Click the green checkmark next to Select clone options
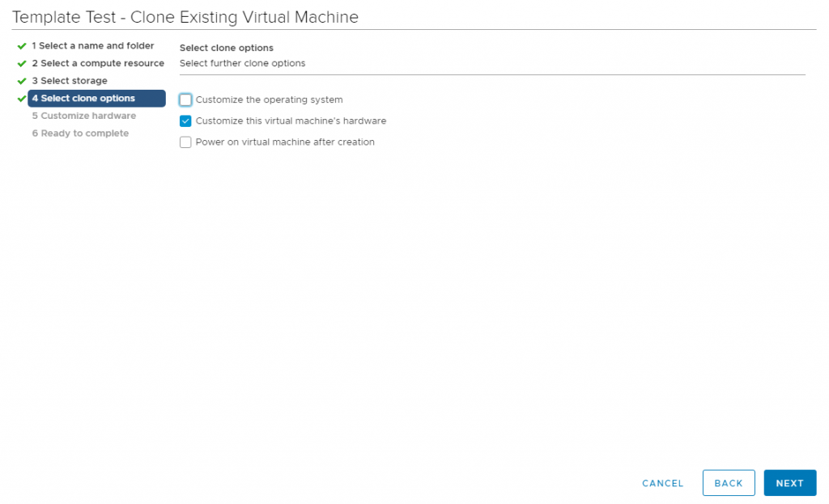Viewport: 829px width, 504px height. coord(21,98)
